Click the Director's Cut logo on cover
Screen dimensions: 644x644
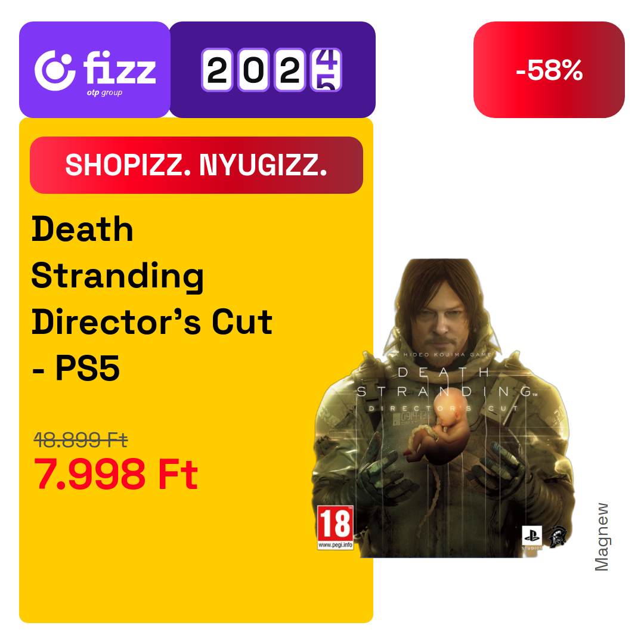tap(444, 408)
